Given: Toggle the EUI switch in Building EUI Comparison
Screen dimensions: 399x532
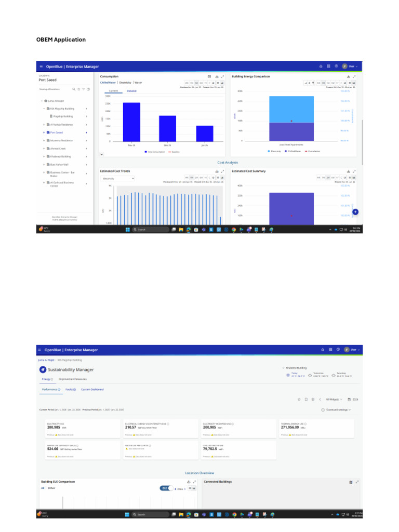Looking at the screenshot, I should [x=166, y=488].
